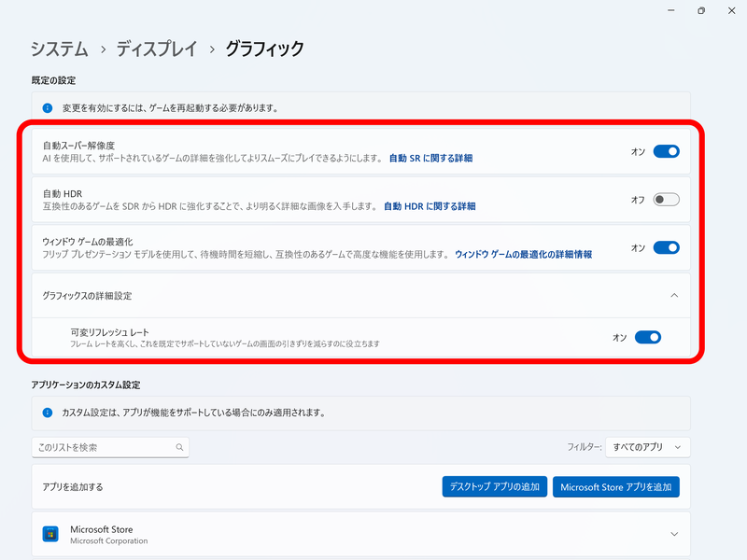Click the info icon on the restart notice banner
Screen dimensions: 747x560
pos(49,106)
